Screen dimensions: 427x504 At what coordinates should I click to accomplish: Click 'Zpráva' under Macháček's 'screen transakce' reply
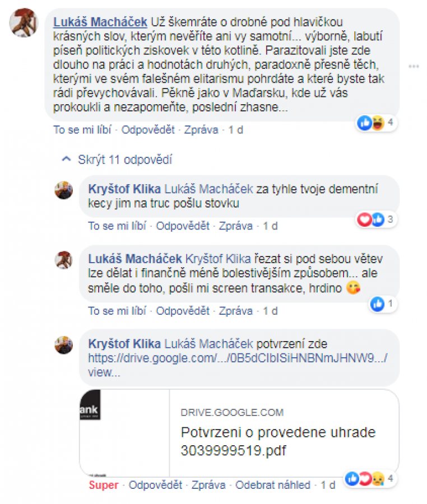click(236, 311)
